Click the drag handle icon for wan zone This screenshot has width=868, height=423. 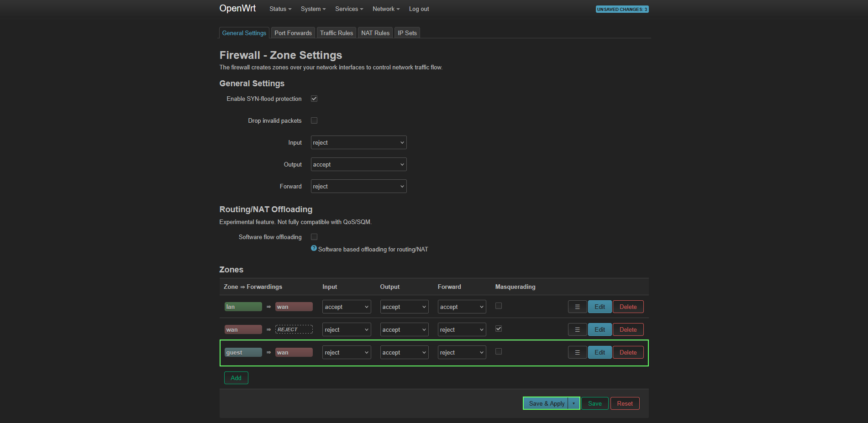point(577,329)
